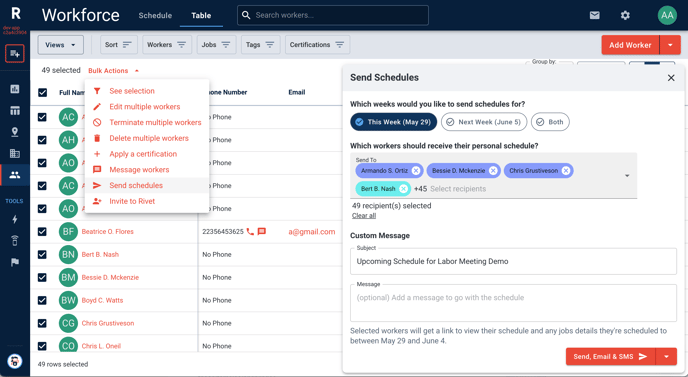Click the Search workers field

[333, 15]
